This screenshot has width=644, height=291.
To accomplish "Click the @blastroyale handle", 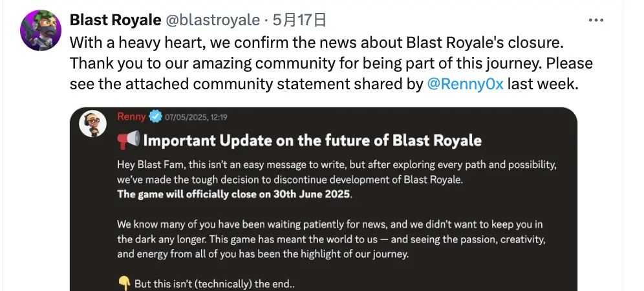I will tap(213, 20).
